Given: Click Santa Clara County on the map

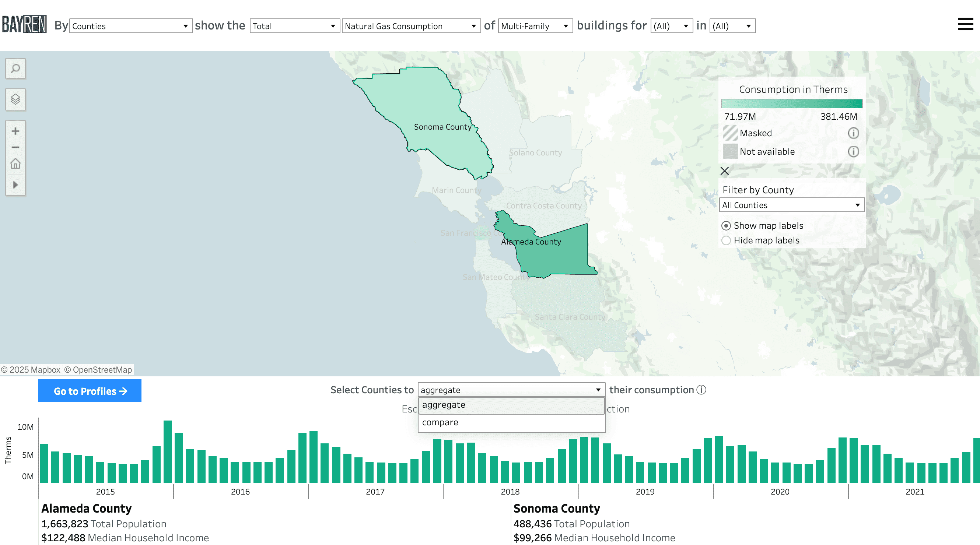Looking at the screenshot, I should [x=570, y=317].
